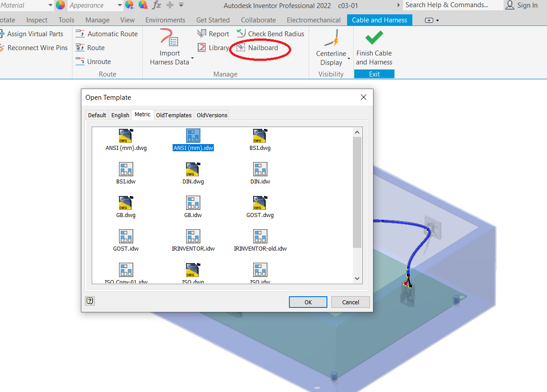Open quick access toolbar customize arrow
Viewport: 547px width, 392px height.
tap(181, 5)
